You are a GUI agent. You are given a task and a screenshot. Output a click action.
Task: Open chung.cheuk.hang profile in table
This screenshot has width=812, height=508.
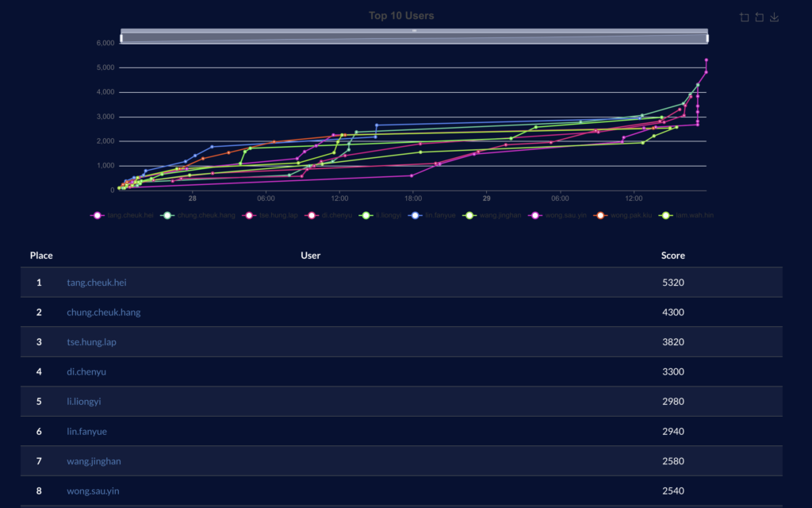coord(104,312)
